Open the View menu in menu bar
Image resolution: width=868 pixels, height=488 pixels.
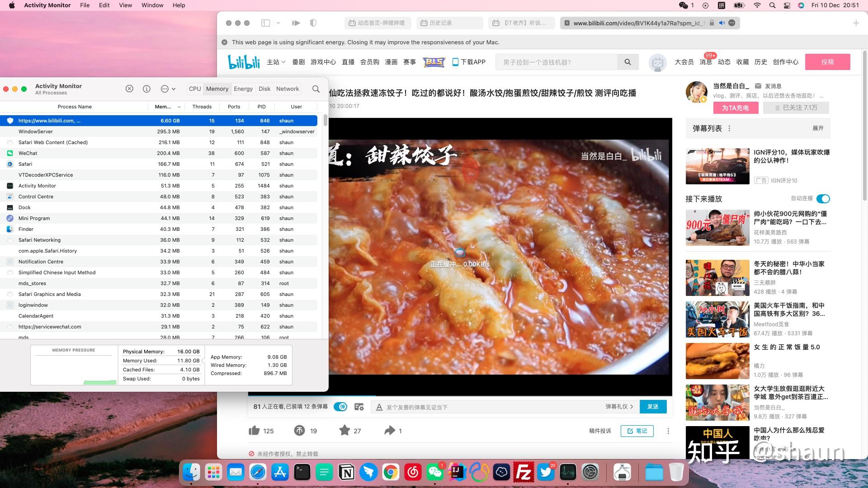coord(125,5)
